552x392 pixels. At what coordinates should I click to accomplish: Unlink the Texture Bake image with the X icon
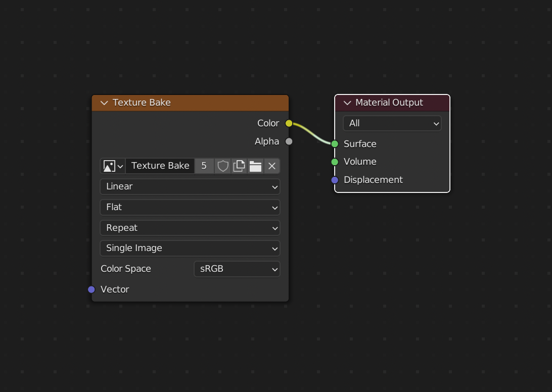click(x=272, y=166)
